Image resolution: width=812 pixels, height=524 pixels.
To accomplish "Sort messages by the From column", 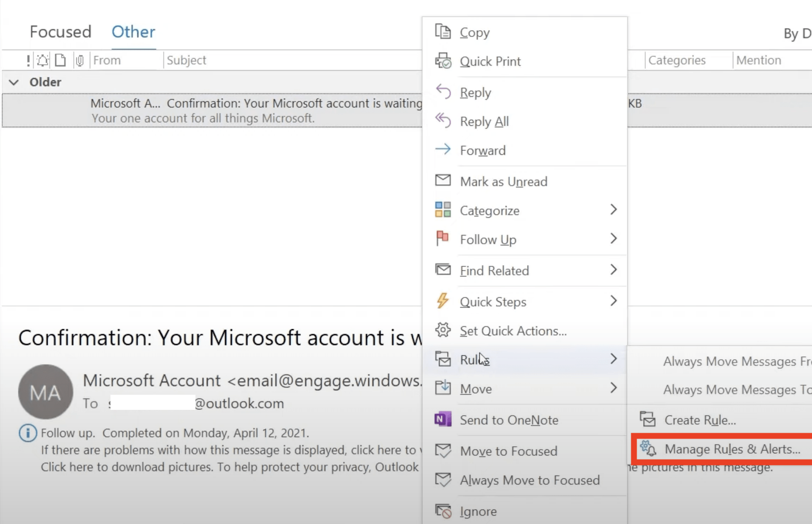I will (126, 60).
